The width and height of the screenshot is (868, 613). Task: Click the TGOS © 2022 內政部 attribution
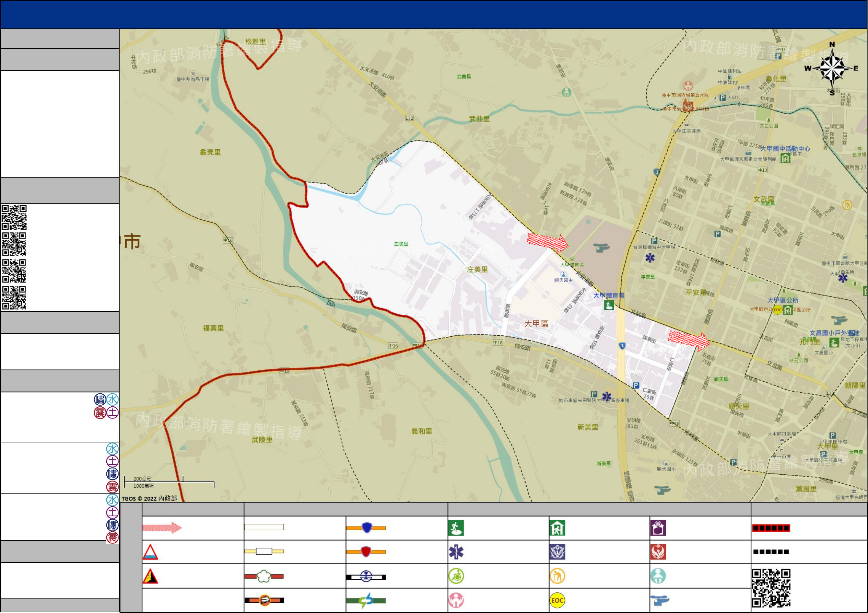tap(149, 498)
